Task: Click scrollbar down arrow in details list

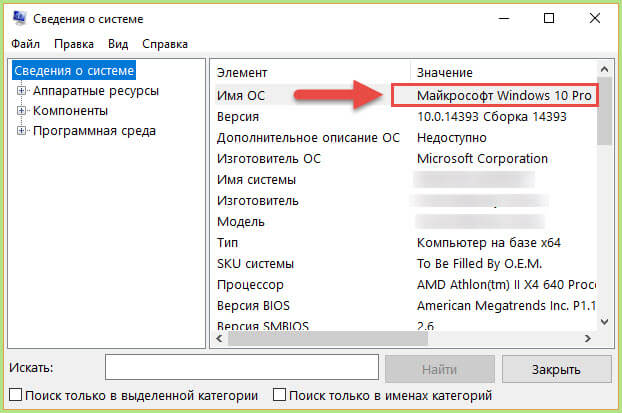Action: coord(603,322)
